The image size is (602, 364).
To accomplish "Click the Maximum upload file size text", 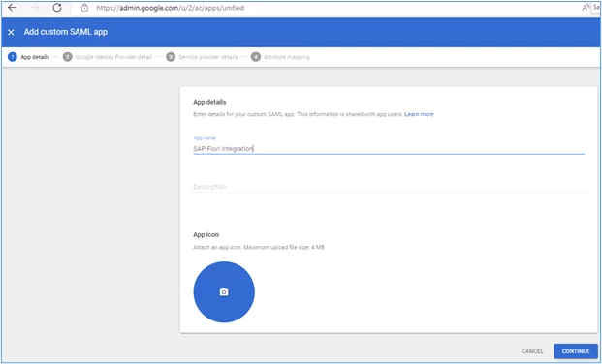I will (284, 248).
